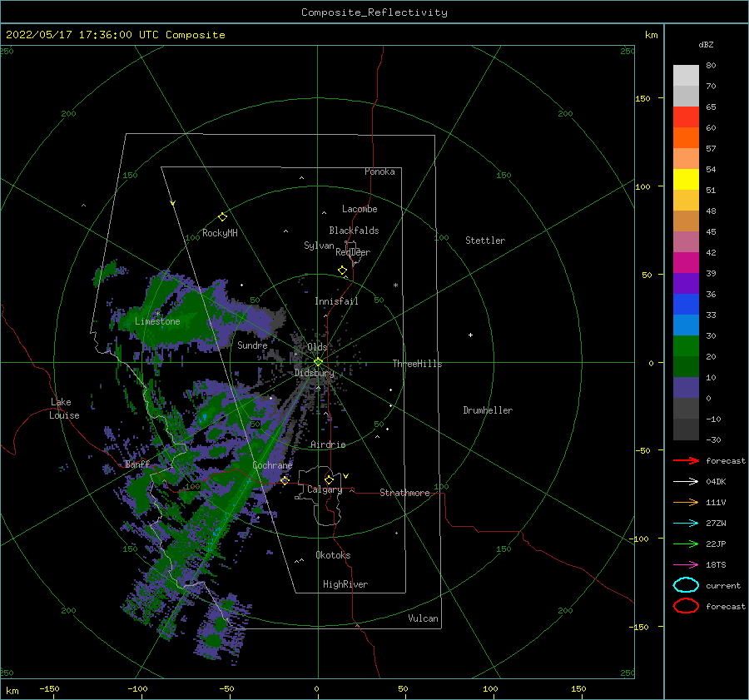Click the orange 111V arrow icon
Viewport: 749px width, 700px height.
click(686, 502)
